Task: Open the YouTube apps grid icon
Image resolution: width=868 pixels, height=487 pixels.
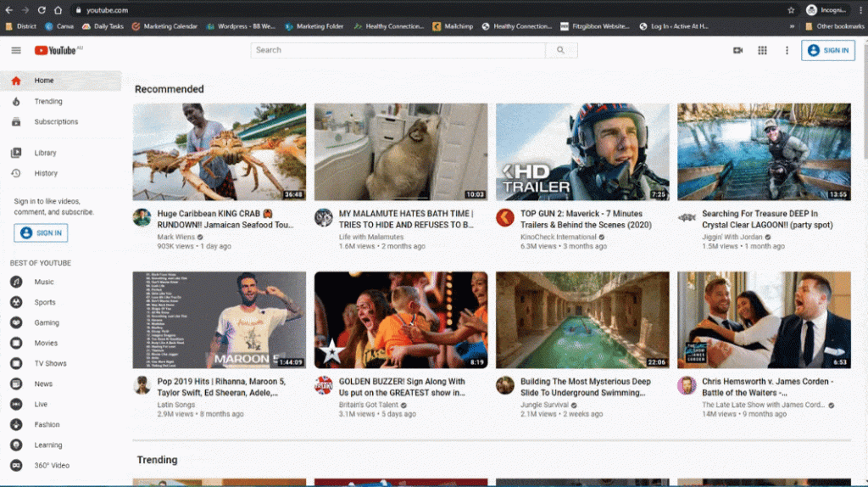Action: tap(762, 50)
